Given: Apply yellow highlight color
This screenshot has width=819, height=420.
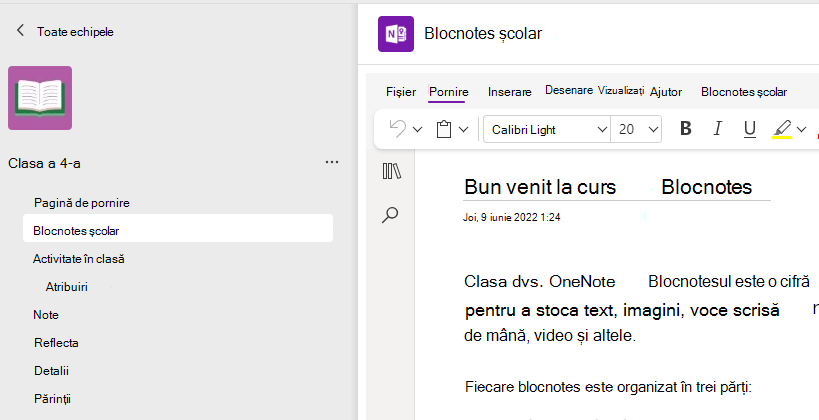Looking at the screenshot, I should (x=782, y=129).
